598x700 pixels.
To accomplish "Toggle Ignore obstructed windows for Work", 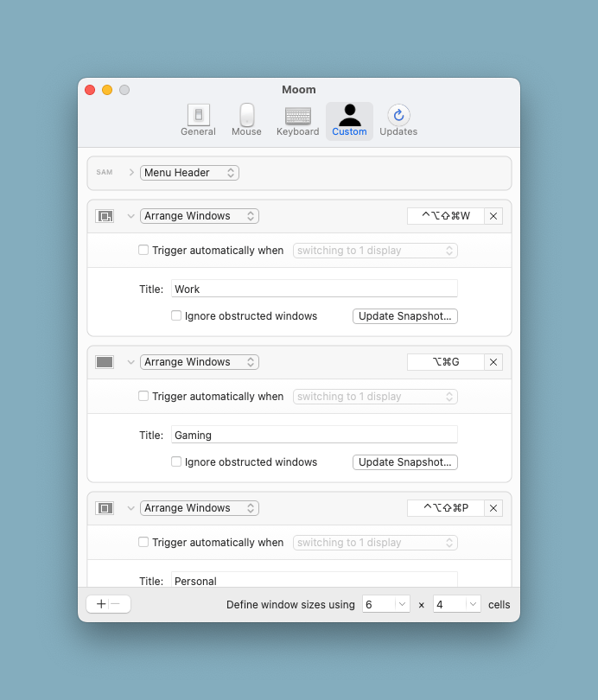I will pyautogui.click(x=176, y=315).
